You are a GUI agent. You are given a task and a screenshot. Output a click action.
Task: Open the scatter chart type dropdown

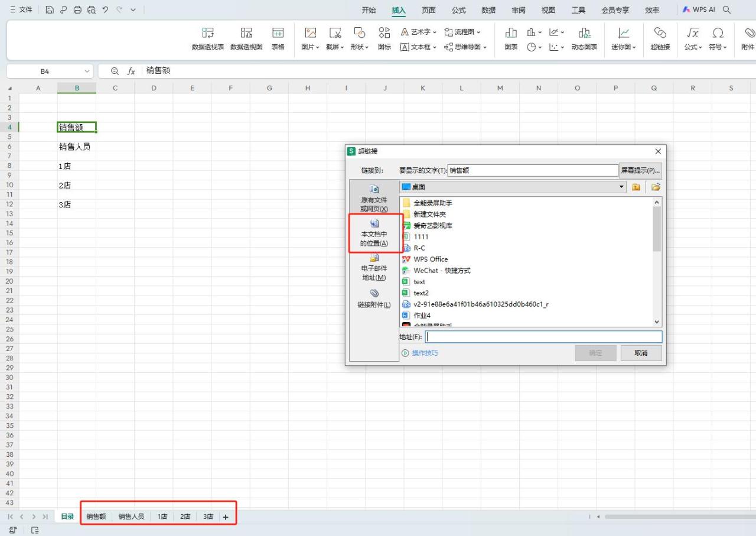click(x=557, y=47)
